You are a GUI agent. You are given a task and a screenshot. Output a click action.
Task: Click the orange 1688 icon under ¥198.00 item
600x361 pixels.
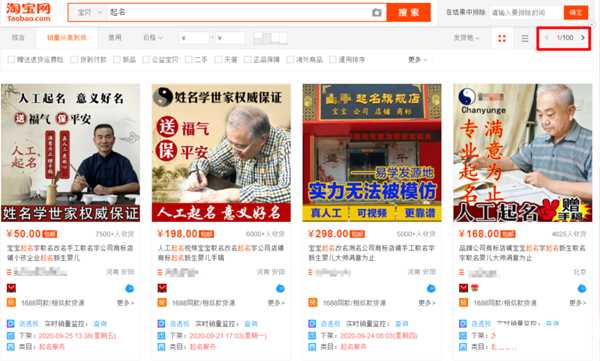click(162, 302)
